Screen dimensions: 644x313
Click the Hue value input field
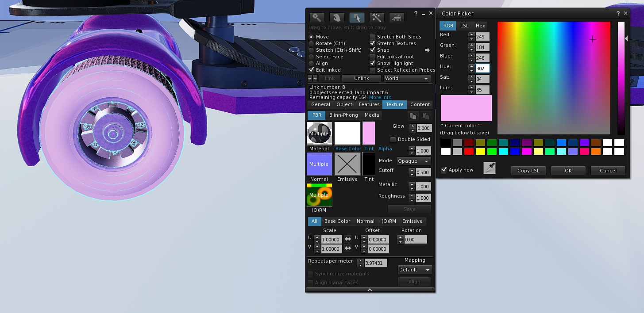[482, 69]
